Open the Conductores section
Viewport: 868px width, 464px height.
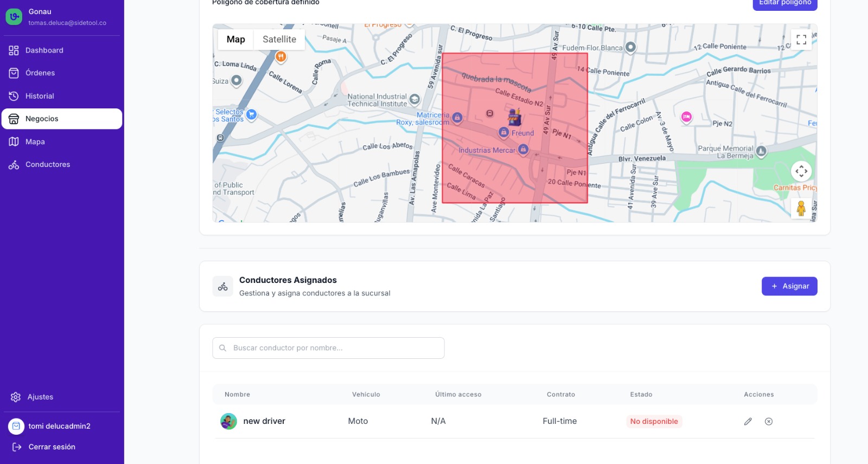tap(62, 164)
